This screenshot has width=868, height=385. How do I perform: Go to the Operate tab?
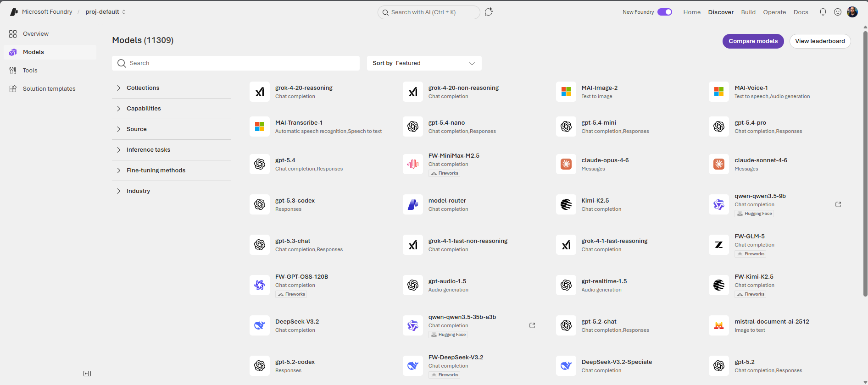click(774, 12)
